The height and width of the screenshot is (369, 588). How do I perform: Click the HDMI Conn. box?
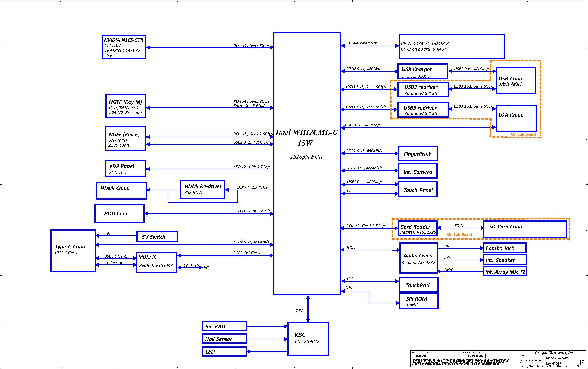(121, 191)
